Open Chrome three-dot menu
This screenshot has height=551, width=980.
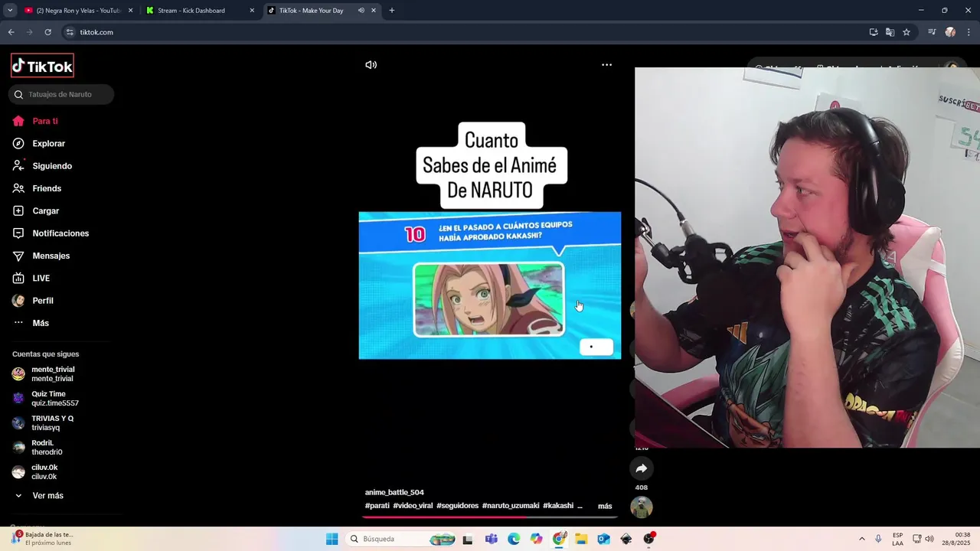coord(969,32)
